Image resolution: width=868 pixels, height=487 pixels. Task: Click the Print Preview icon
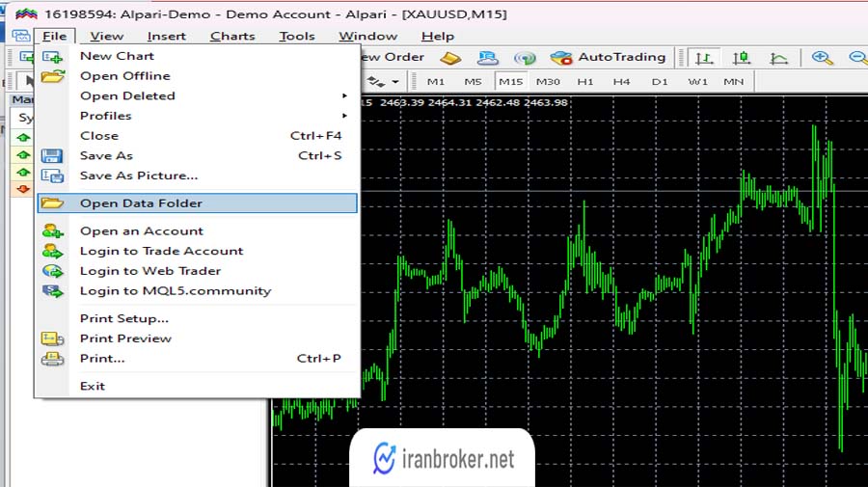[x=53, y=338]
